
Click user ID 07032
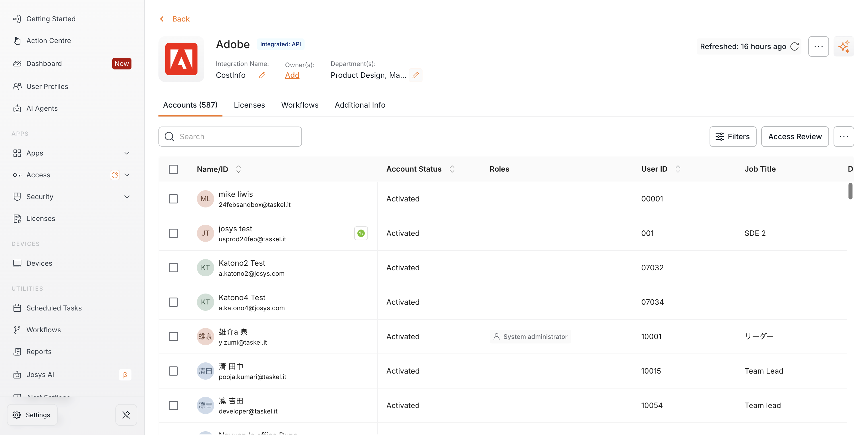click(652, 267)
